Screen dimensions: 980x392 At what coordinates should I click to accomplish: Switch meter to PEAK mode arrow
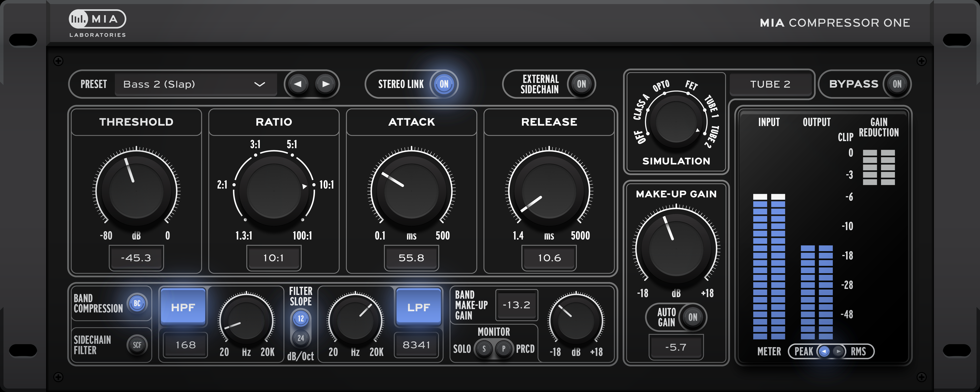pyautogui.click(x=824, y=351)
